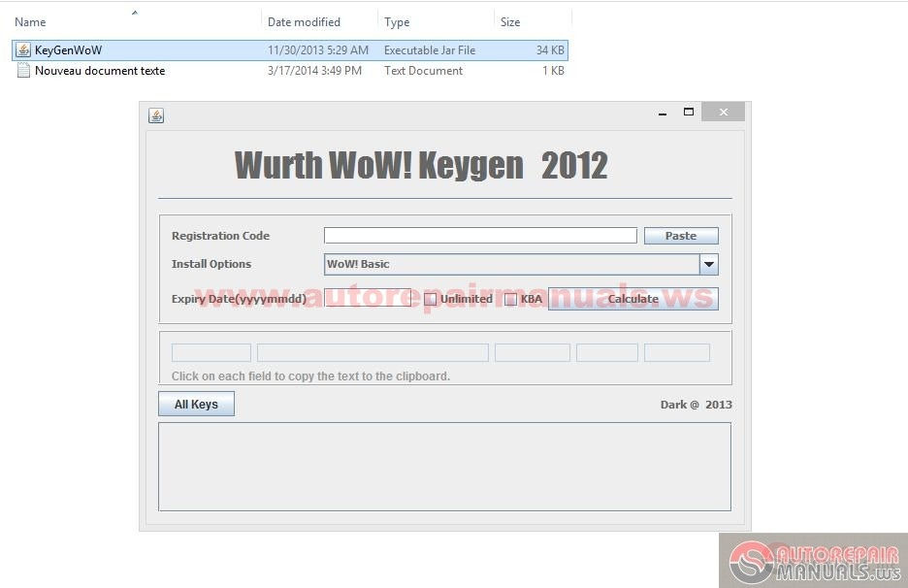Click the Wurth WoW! Keygen 2012 heading

pos(421,165)
